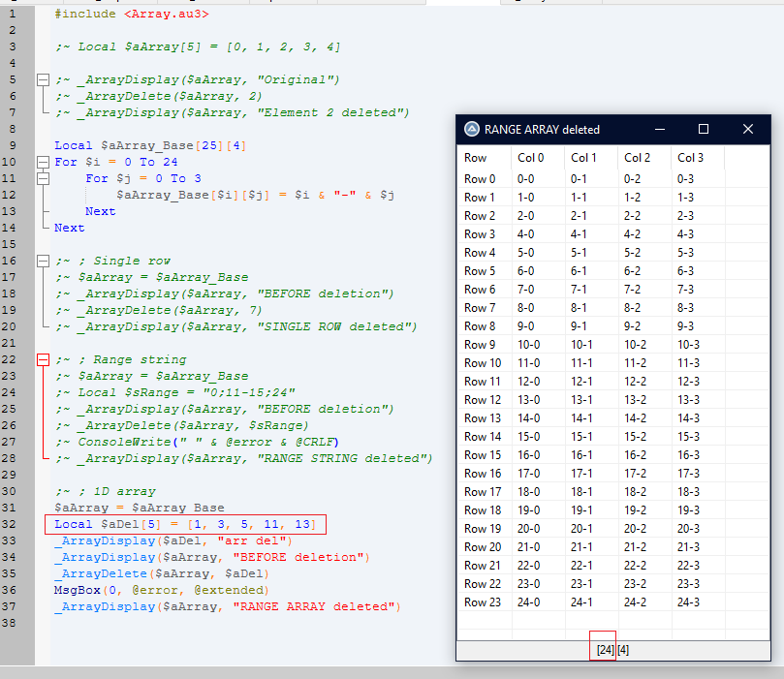This screenshot has height=679, width=784.
Task: Click the AutoIt icon in RANGE ARRAY deleted title bar
Action: pos(472,130)
